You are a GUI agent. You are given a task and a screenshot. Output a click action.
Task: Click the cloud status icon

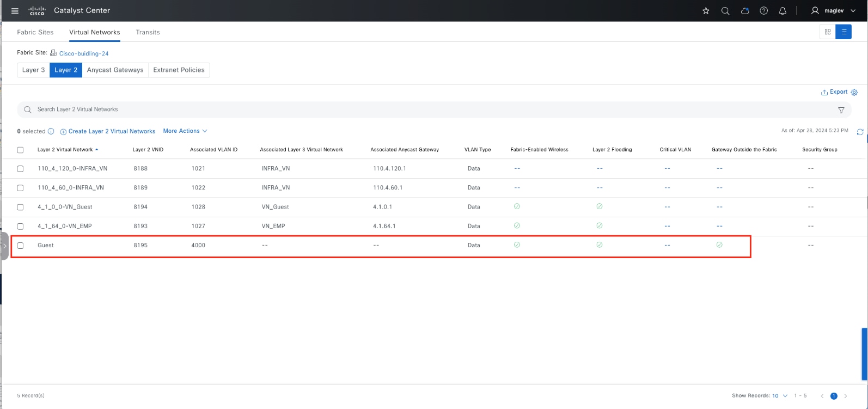coord(745,11)
